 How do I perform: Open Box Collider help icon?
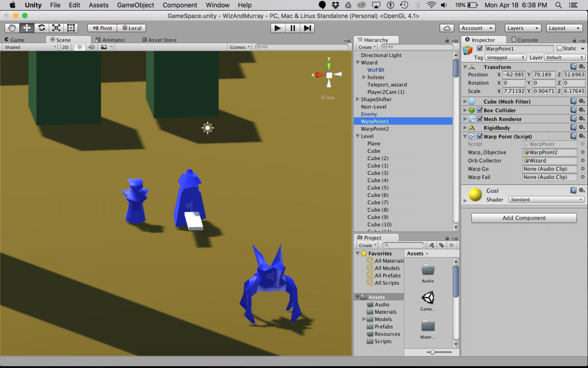573,110
